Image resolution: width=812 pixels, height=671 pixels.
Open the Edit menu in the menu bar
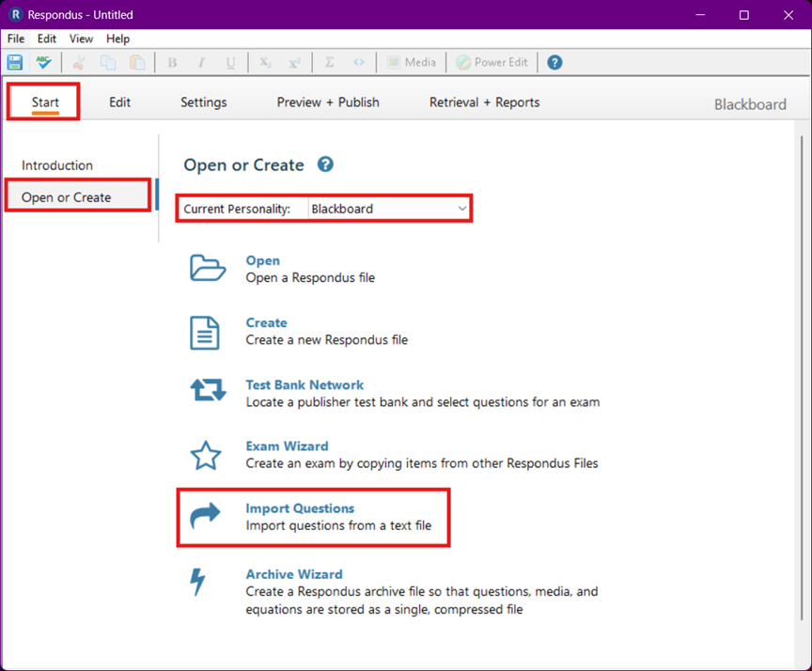47,39
